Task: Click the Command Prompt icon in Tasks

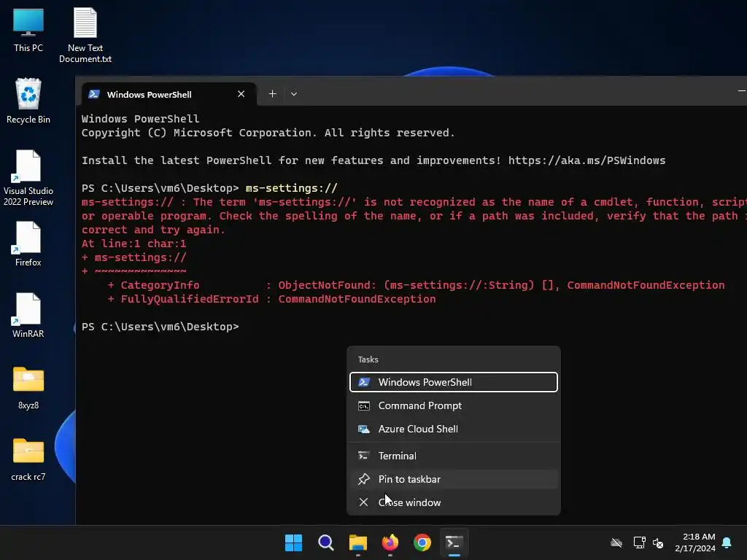Action: [364, 405]
